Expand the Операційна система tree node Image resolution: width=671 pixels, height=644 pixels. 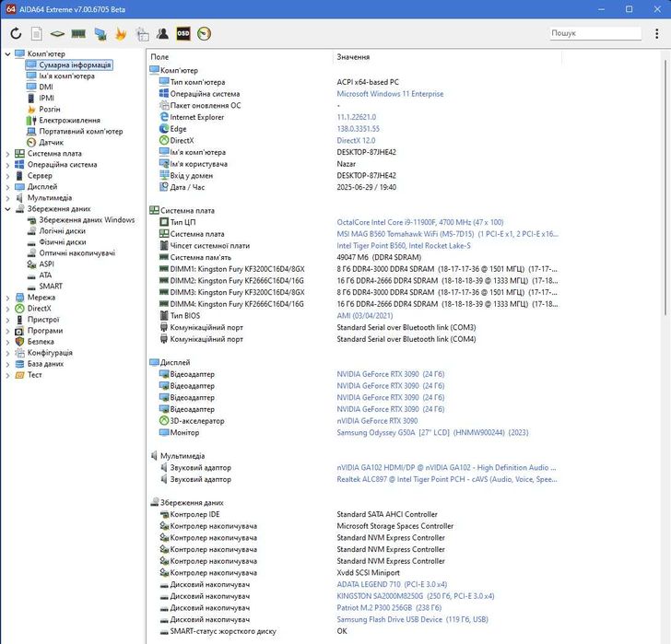tap(7, 165)
